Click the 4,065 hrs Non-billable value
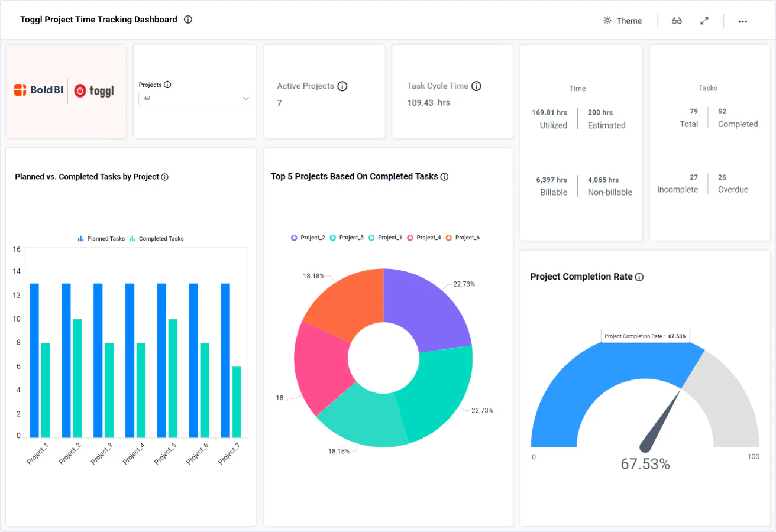The height and width of the screenshot is (532, 776). pos(603,180)
